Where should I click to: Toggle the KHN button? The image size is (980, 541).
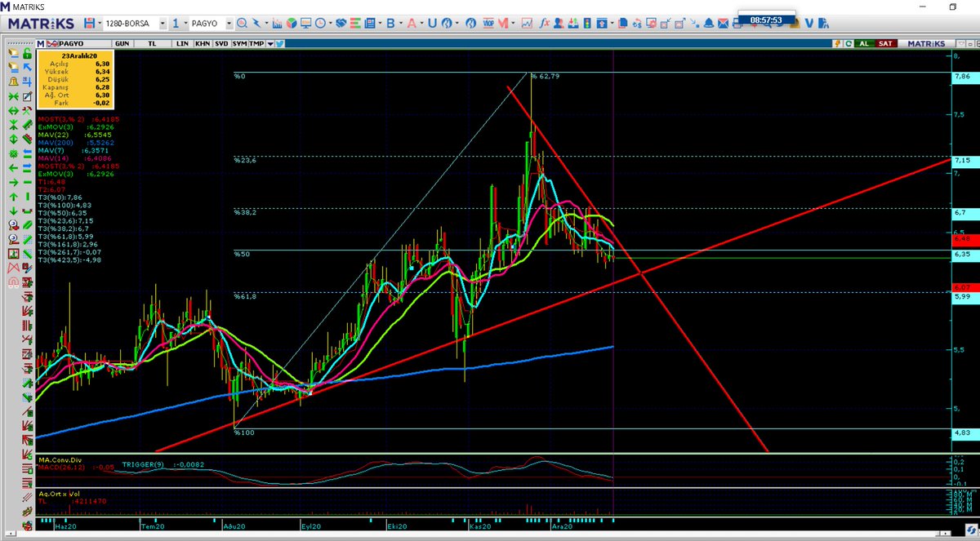pos(201,42)
